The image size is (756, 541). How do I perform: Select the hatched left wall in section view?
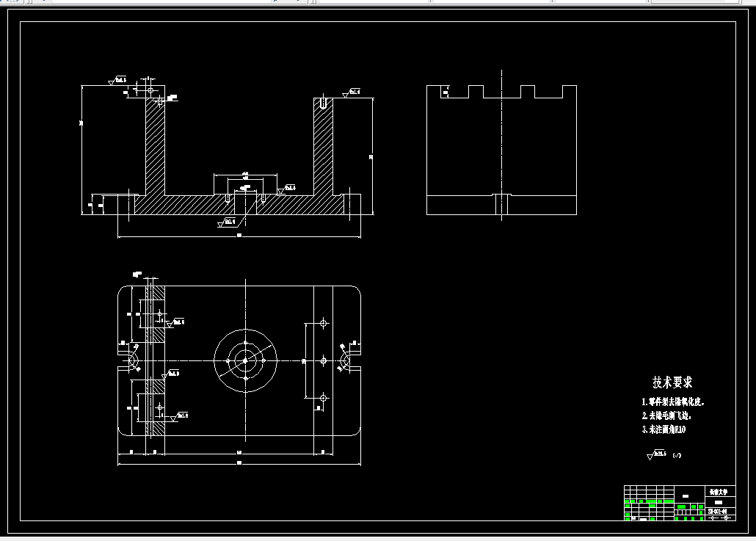pyautogui.click(x=156, y=147)
